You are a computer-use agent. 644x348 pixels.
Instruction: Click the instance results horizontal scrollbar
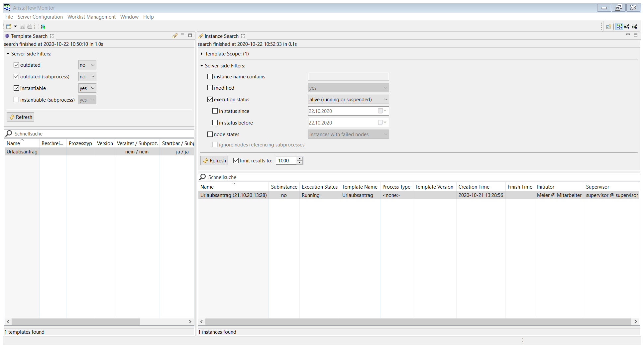point(418,322)
